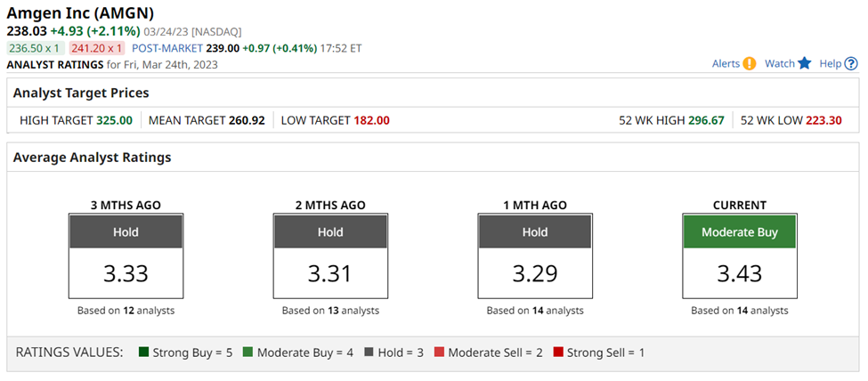Click the last price 238.03

26,31
